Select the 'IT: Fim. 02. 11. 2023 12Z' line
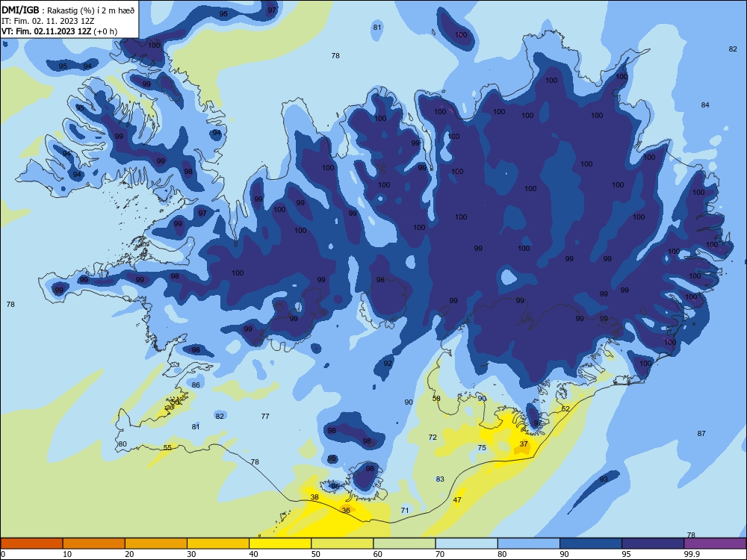The image size is (747, 560). [48, 21]
